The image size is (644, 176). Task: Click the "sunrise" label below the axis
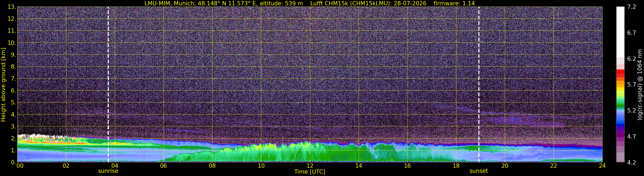[x=108, y=171]
